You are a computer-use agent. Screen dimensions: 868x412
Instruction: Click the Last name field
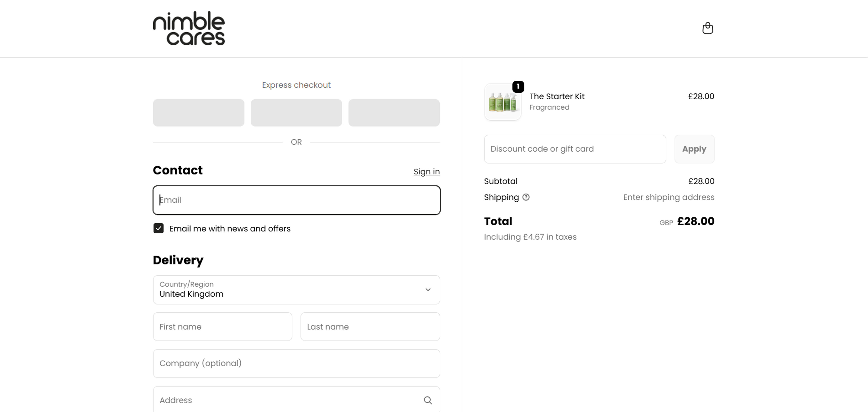tap(370, 326)
